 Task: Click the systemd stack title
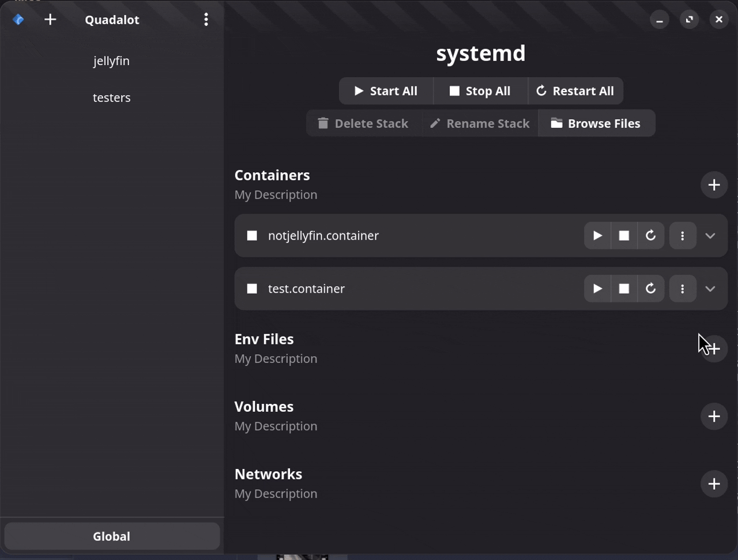click(481, 54)
